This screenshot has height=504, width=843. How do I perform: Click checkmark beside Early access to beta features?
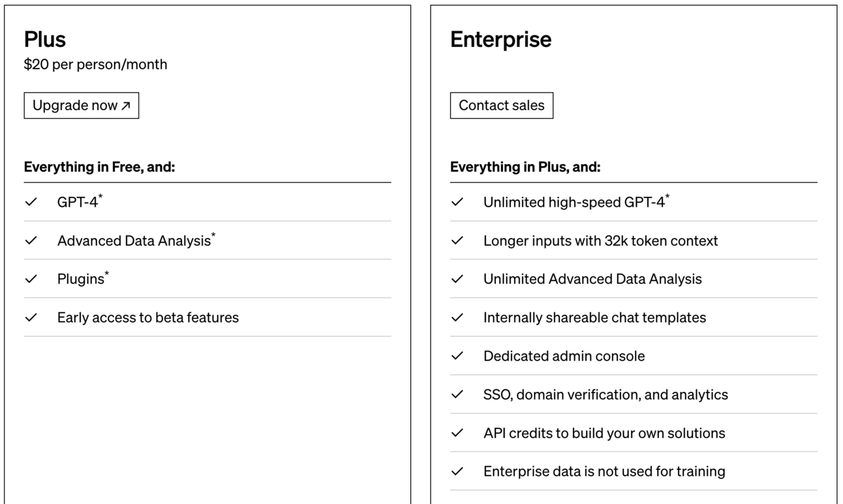point(31,318)
